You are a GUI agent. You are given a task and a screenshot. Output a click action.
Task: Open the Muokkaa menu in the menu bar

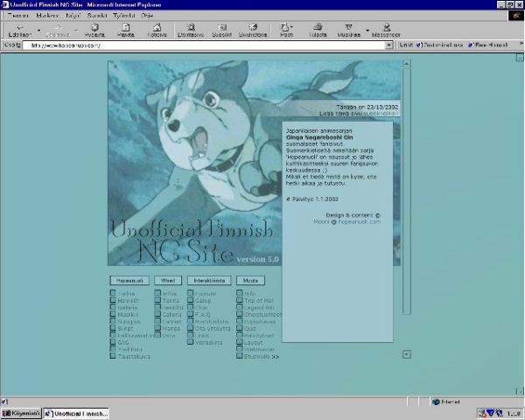click(47, 15)
